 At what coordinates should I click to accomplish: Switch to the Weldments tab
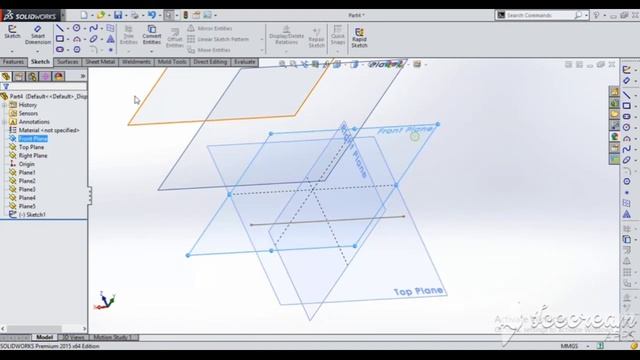136,62
